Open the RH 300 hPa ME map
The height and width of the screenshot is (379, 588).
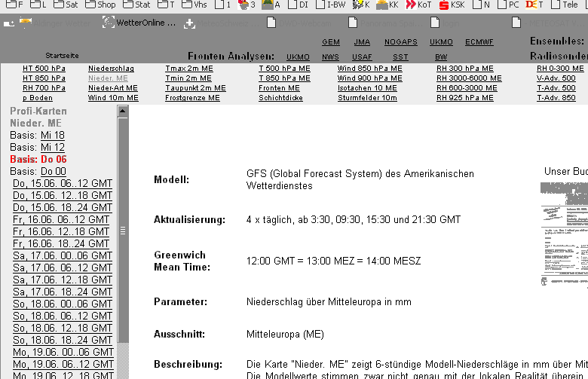pos(464,68)
